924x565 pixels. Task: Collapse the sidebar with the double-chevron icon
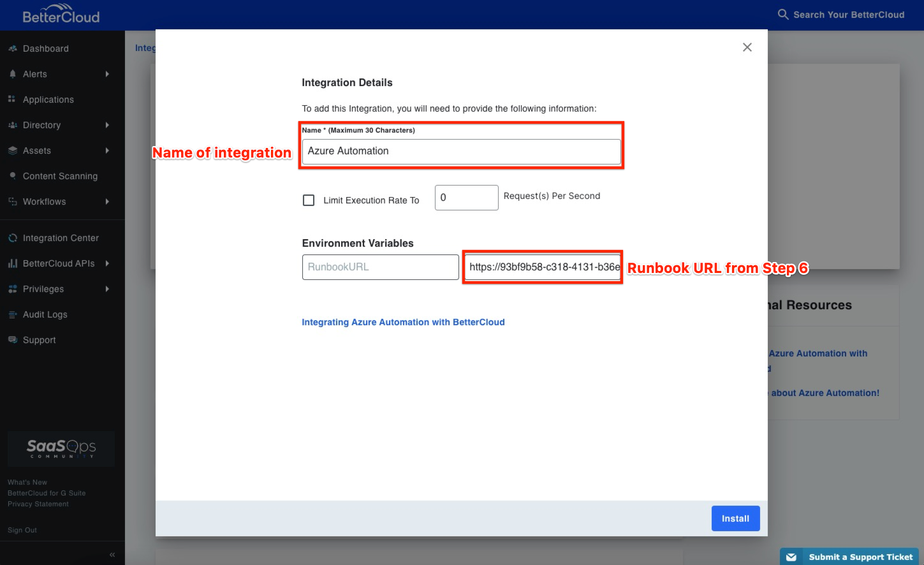point(112,554)
